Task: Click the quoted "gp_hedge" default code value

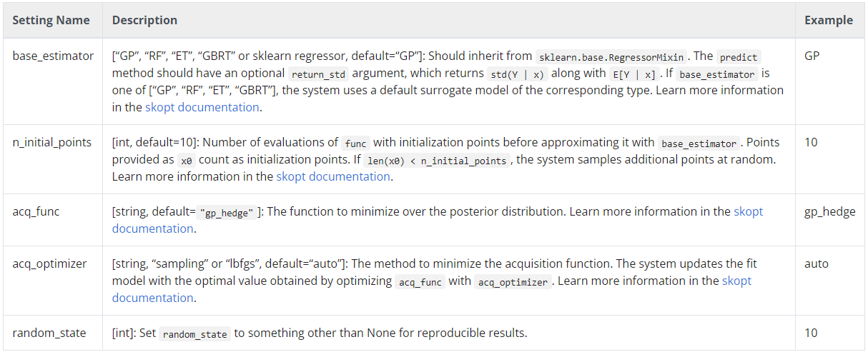Action: click(230, 212)
